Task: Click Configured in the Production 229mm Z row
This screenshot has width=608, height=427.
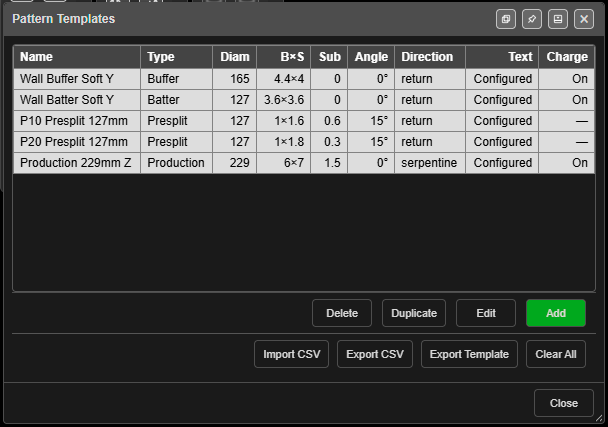Action: pyautogui.click(x=502, y=163)
